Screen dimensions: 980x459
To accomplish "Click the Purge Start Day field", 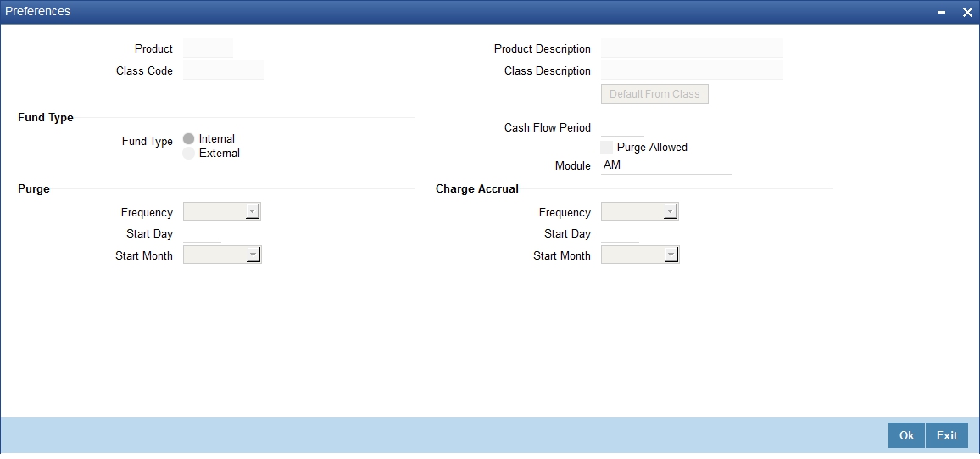I will point(202,233).
